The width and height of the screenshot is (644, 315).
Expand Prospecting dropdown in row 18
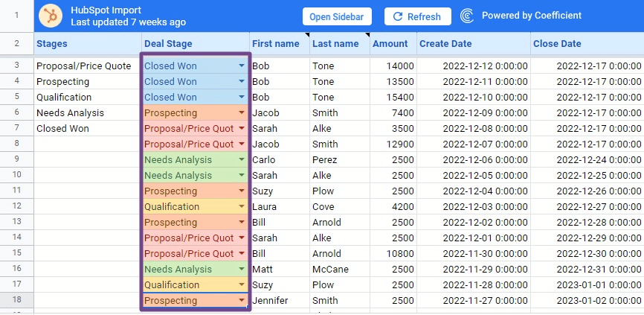click(242, 300)
